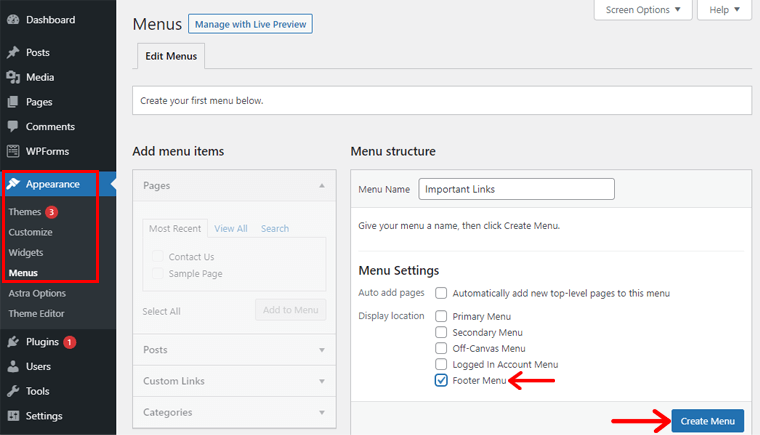Expand the Categories accordion section
Image resolution: width=760 pixels, height=435 pixels.
(x=229, y=412)
